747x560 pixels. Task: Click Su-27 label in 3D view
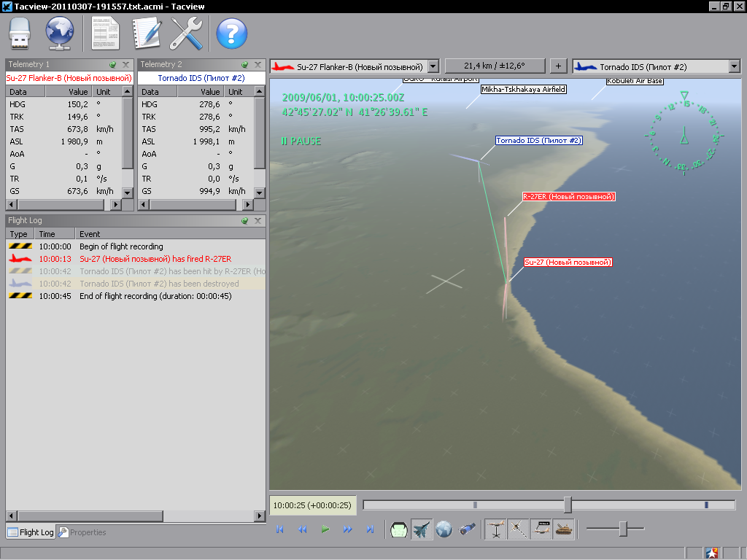point(568,262)
